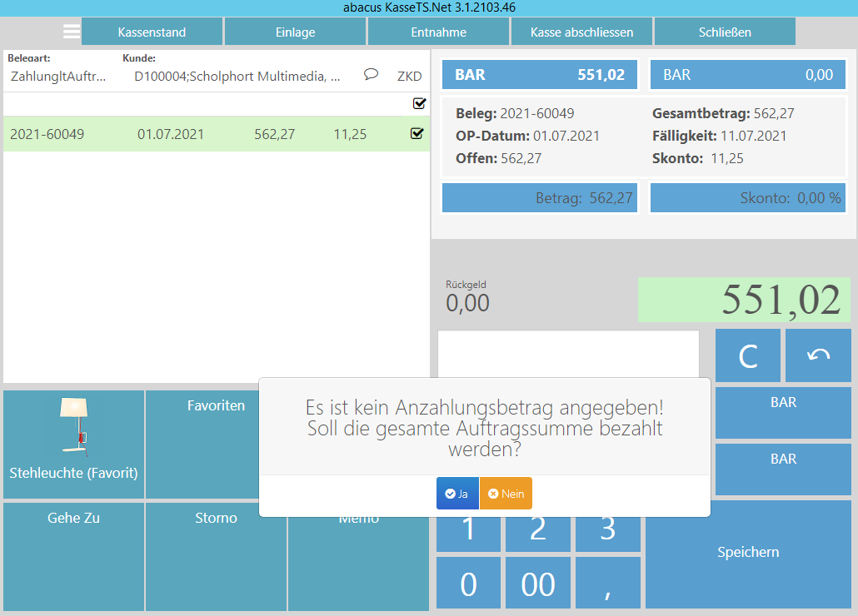Click the Entnahme toolbar button
858x616 pixels.
[438, 32]
